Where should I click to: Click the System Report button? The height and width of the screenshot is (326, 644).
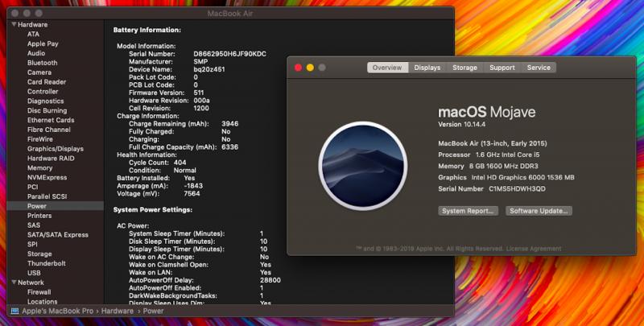469,211
